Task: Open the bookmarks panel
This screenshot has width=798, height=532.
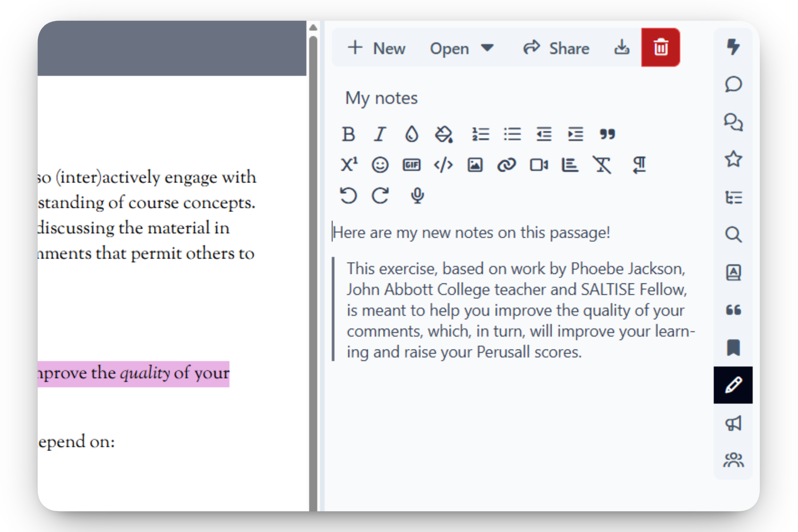Action: tap(733, 347)
